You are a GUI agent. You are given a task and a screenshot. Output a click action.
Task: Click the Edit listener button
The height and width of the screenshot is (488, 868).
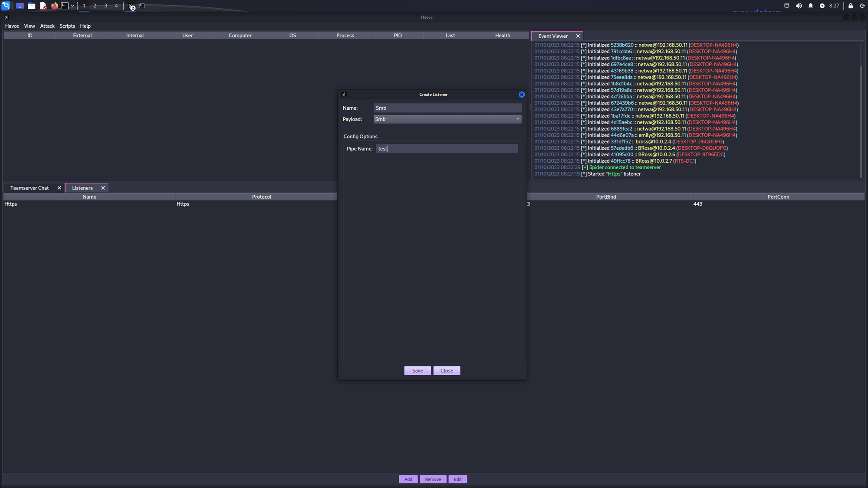pyautogui.click(x=458, y=479)
